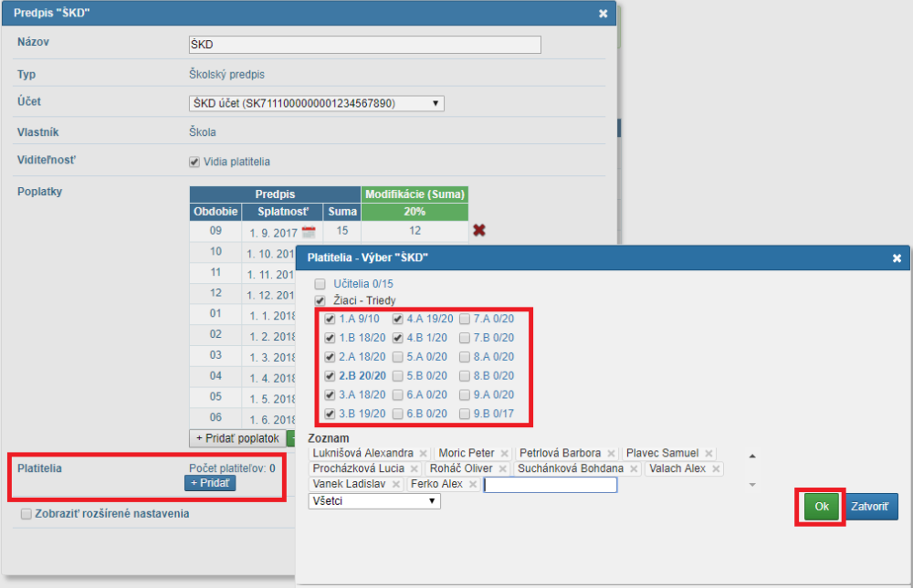This screenshot has height=588, width=913.
Task: Uncheck class 2.B 20/20
Action: 330,376
